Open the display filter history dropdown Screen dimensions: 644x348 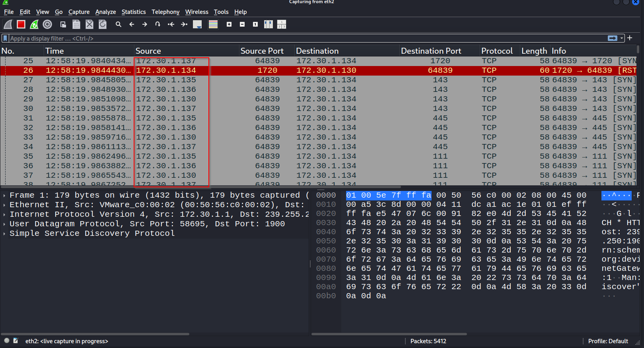(622, 38)
